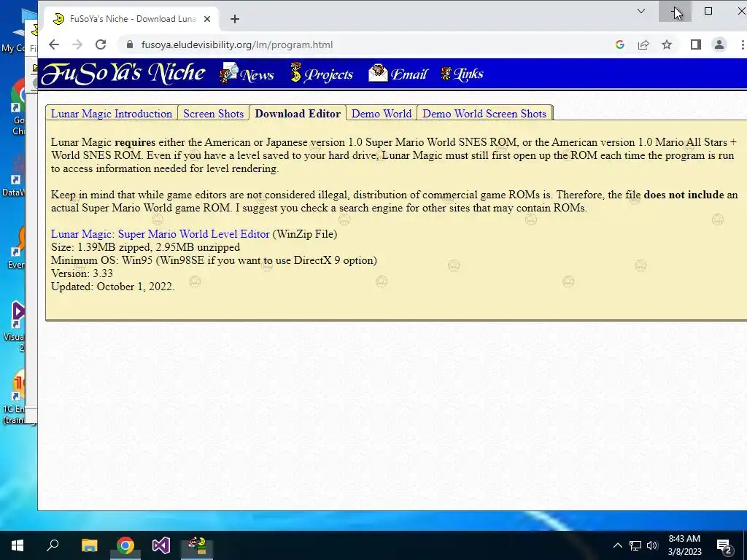Click the "Minimum OS: Win95" line

(x=214, y=260)
